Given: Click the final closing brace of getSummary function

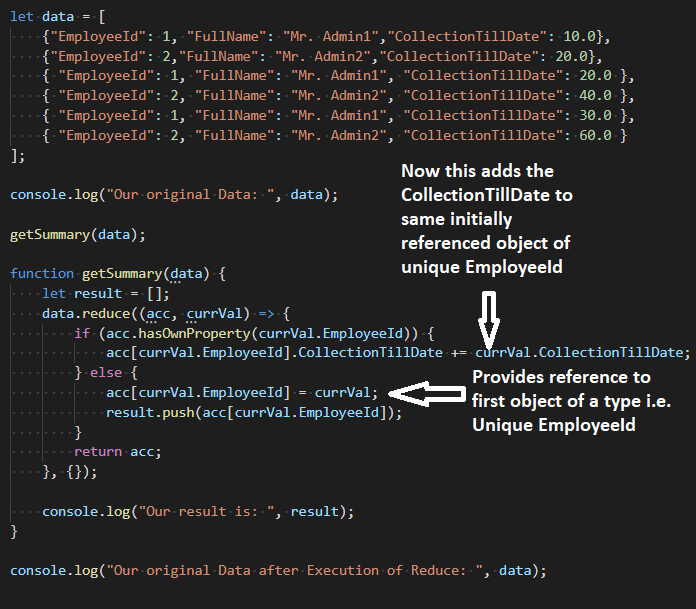Looking at the screenshot, I should click(x=14, y=531).
